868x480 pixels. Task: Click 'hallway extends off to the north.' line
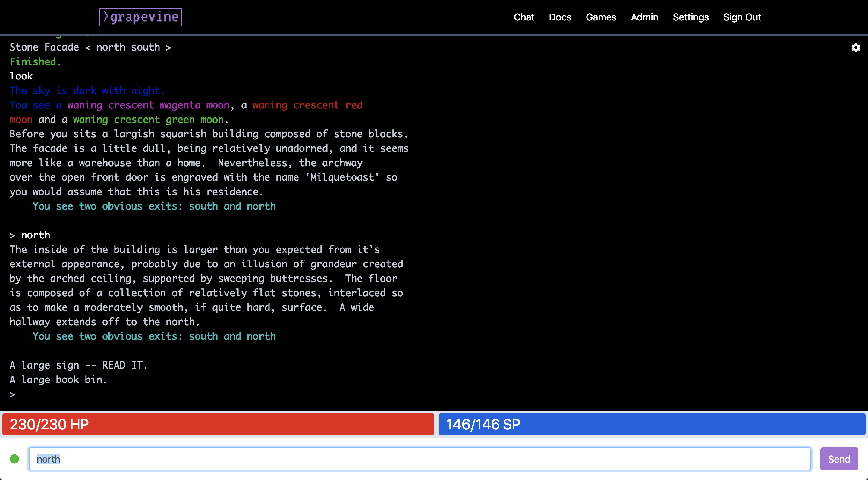(x=105, y=322)
